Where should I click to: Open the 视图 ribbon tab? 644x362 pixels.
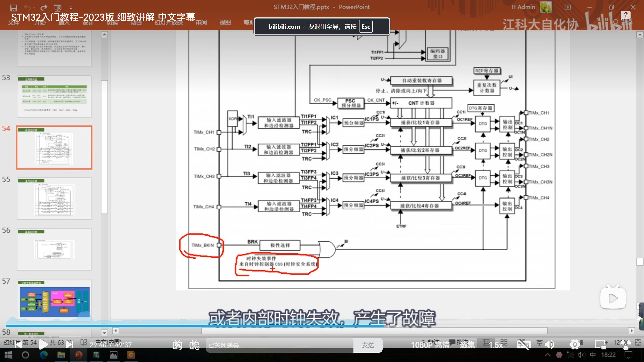pyautogui.click(x=225, y=22)
